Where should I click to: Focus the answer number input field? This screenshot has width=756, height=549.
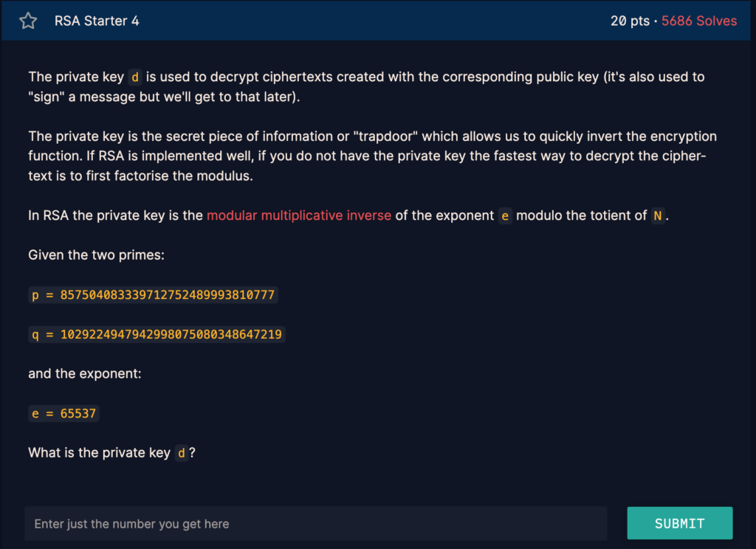pyautogui.click(x=316, y=524)
